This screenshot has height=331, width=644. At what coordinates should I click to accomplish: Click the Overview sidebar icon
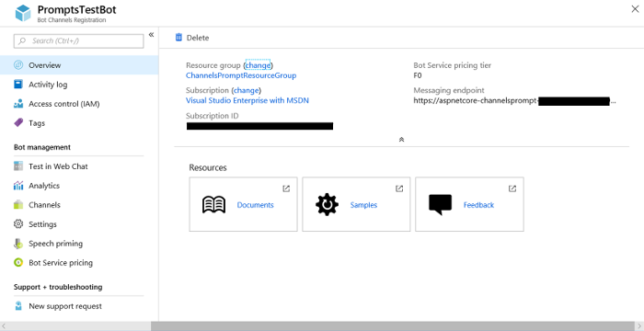18,65
